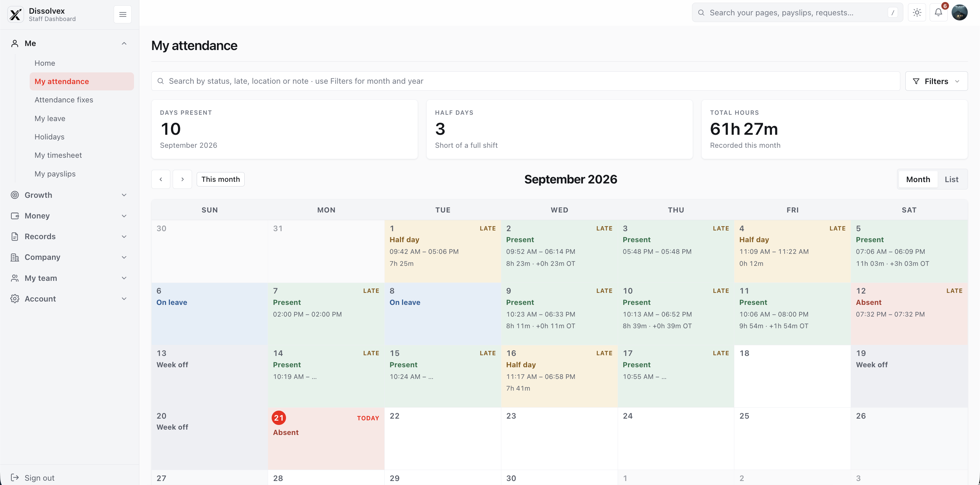Click September 8 On leave cell
The image size is (980, 485).
pyautogui.click(x=442, y=314)
